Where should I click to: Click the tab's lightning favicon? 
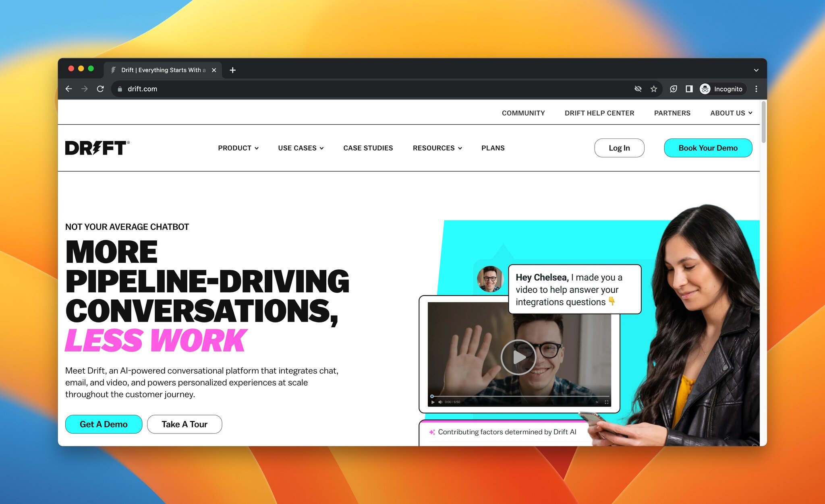(x=114, y=70)
